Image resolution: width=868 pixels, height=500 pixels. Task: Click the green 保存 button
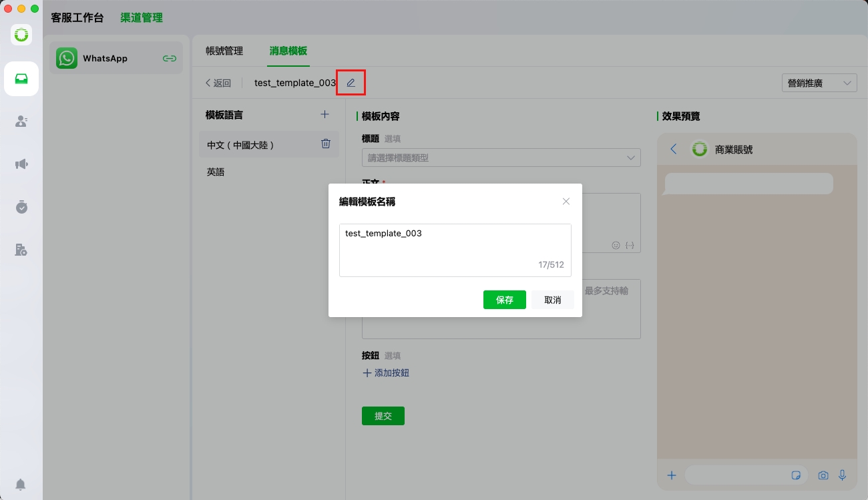point(504,300)
